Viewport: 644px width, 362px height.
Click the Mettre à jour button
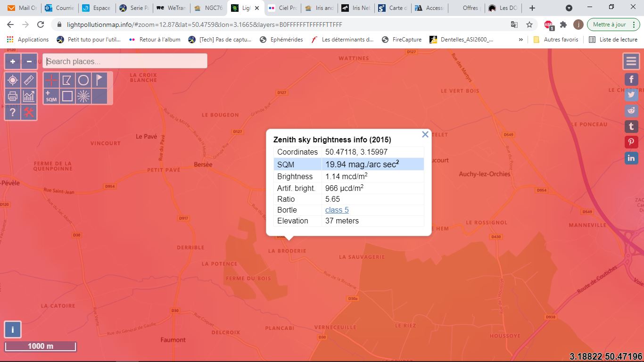coord(614,25)
